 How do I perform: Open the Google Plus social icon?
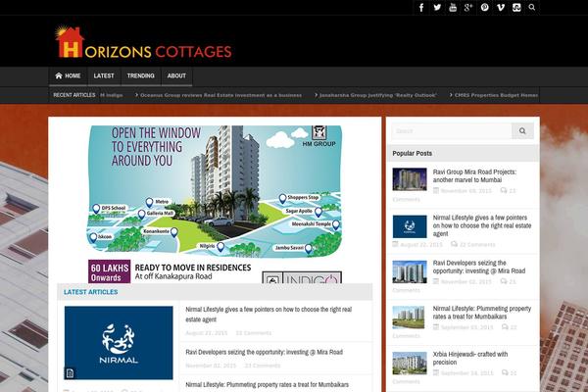tap(468, 8)
